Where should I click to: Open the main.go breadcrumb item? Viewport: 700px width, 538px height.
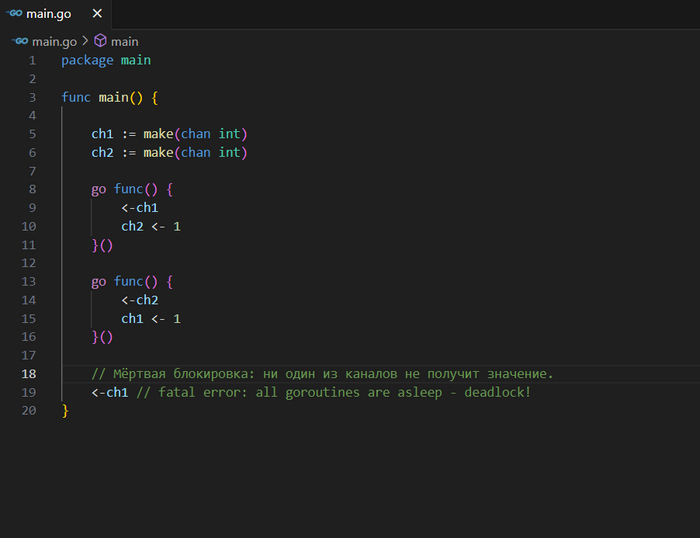(x=53, y=41)
